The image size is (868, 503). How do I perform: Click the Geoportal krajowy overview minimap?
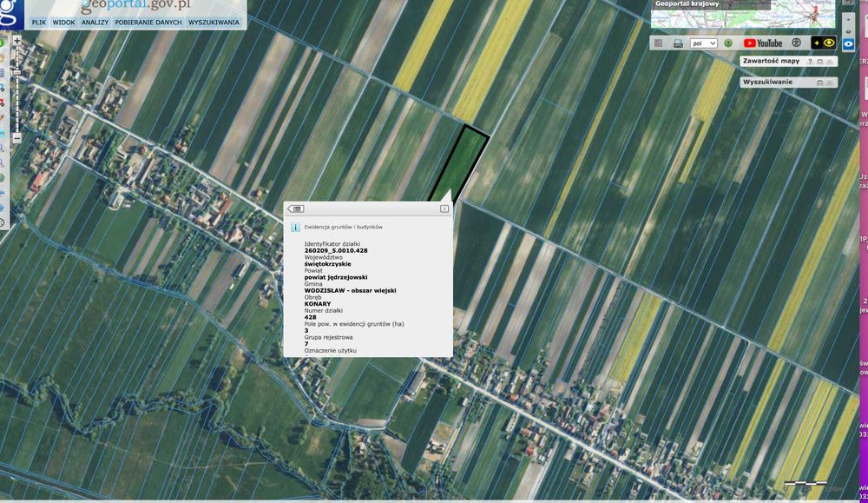pyautogui.click(x=743, y=14)
